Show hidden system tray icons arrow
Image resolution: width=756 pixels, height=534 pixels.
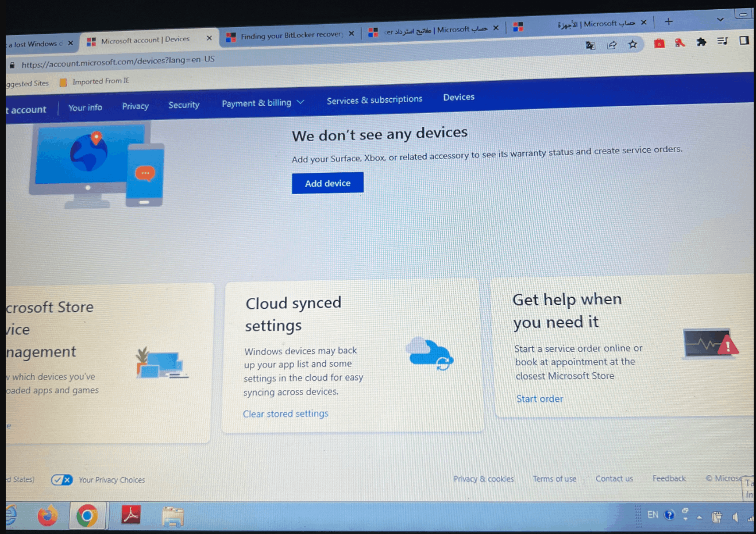(x=699, y=517)
